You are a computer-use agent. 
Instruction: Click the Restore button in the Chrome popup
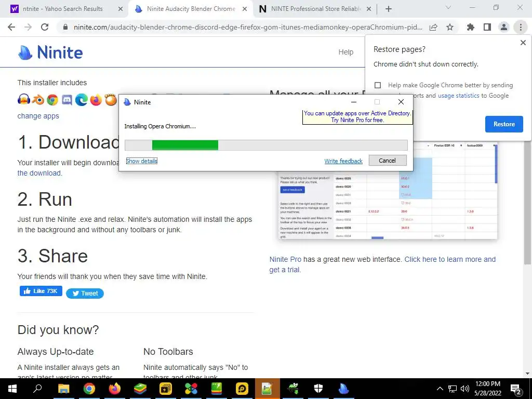(x=504, y=124)
